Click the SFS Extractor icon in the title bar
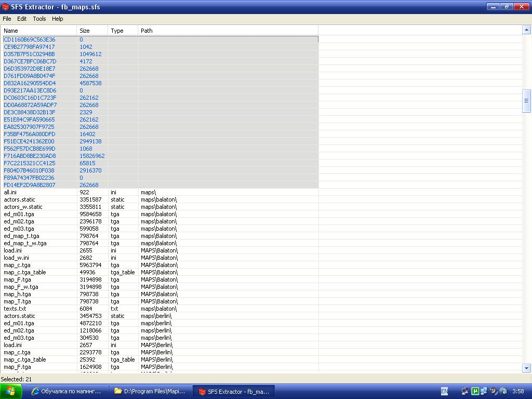The height and width of the screenshot is (399, 532). coord(5,7)
